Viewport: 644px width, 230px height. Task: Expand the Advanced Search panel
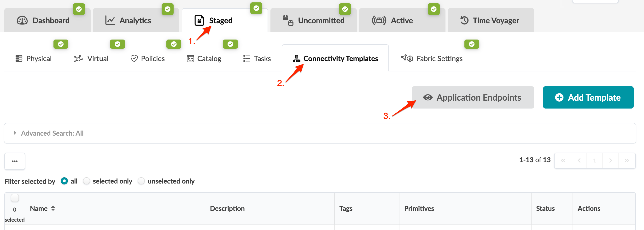click(x=15, y=133)
